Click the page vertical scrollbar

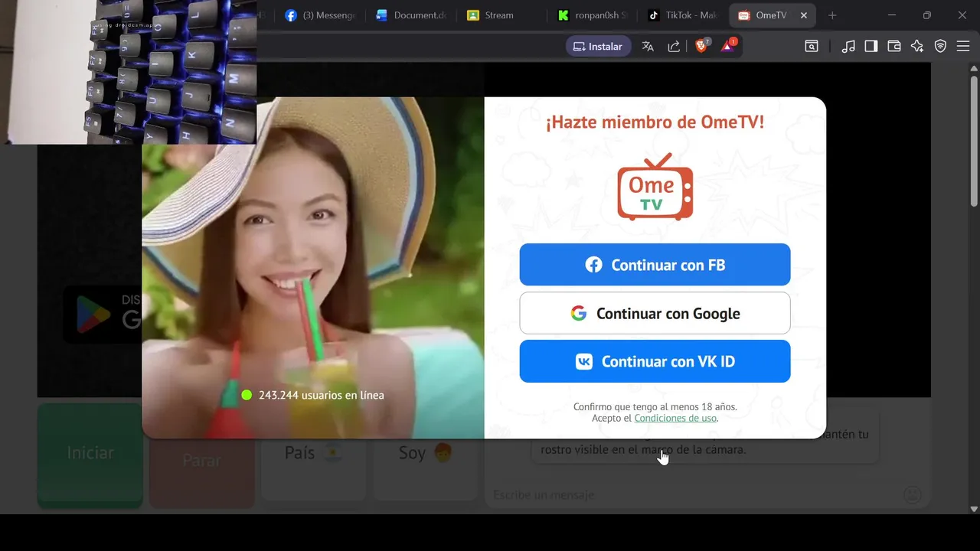[974, 141]
